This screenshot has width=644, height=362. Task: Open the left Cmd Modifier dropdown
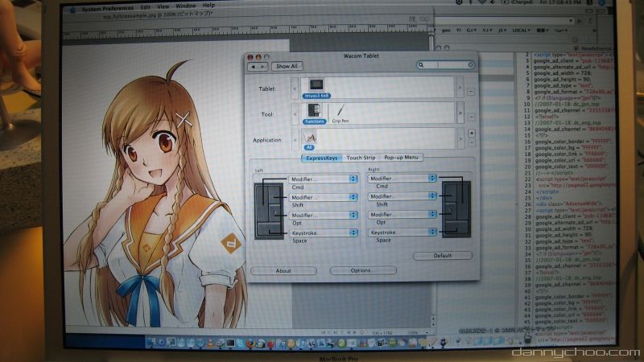(322, 179)
